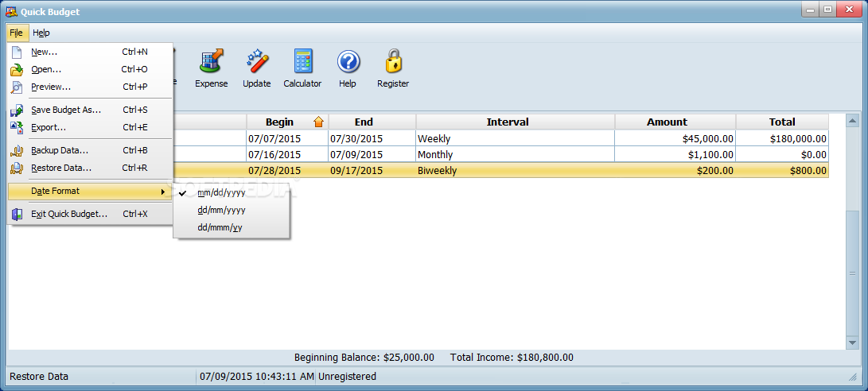
Task: Click the Weekly interval cell
Action: pyautogui.click(x=516, y=139)
